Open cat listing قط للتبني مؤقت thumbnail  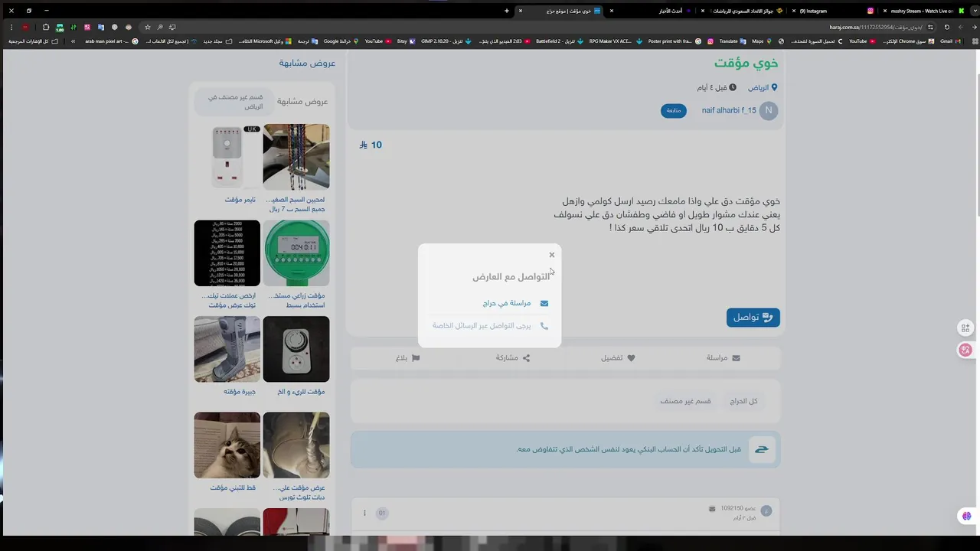tap(227, 445)
